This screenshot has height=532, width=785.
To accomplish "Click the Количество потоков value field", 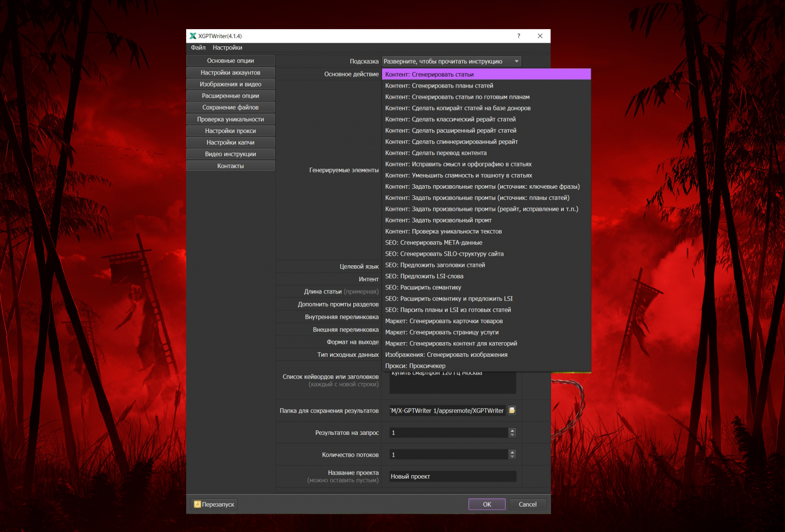I will click(x=449, y=454).
